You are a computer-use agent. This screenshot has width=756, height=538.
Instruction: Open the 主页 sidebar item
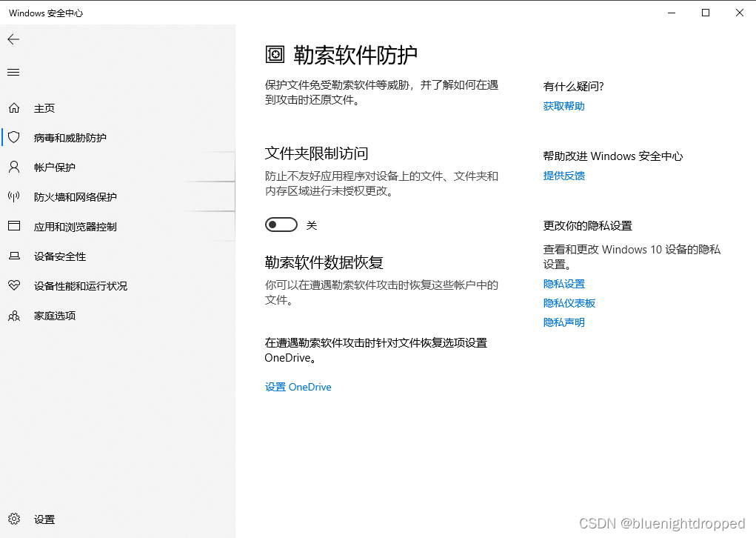pyautogui.click(x=118, y=108)
